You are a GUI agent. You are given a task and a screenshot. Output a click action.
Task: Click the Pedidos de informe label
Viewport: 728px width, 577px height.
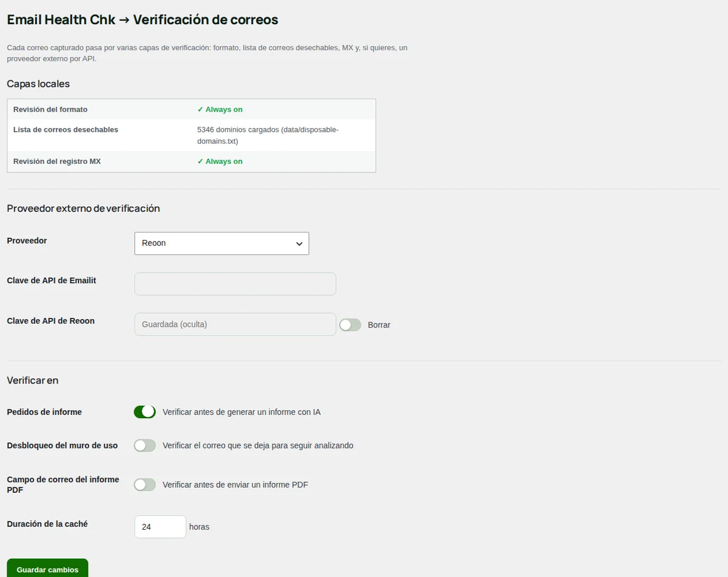coord(44,412)
